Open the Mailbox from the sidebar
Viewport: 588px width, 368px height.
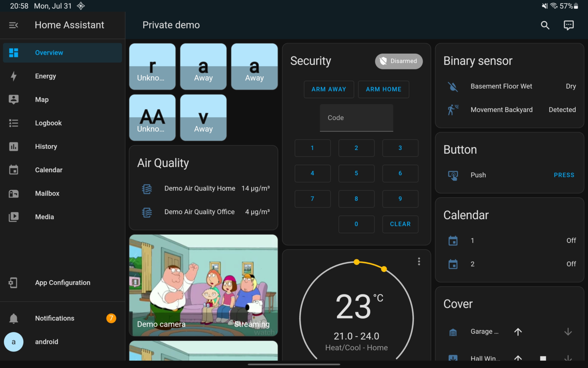[x=14, y=193]
